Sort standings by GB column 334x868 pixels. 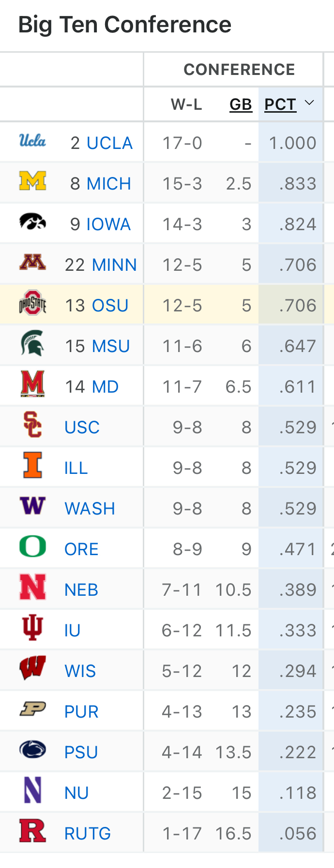pos(241,104)
